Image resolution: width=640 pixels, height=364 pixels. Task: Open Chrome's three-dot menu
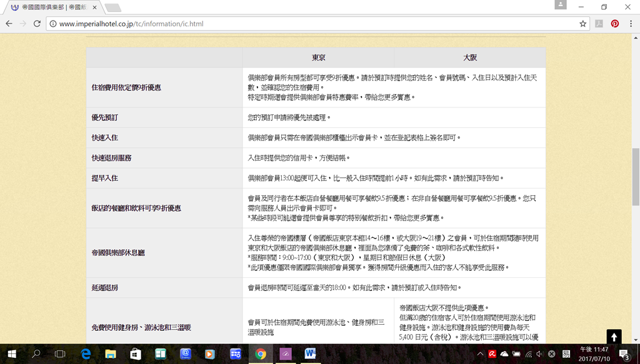click(631, 24)
